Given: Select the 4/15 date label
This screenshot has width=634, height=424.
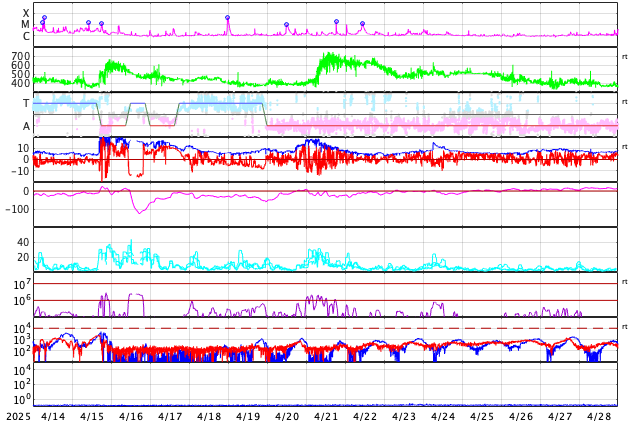Looking at the screenshot, I should [x=92, y=416].
